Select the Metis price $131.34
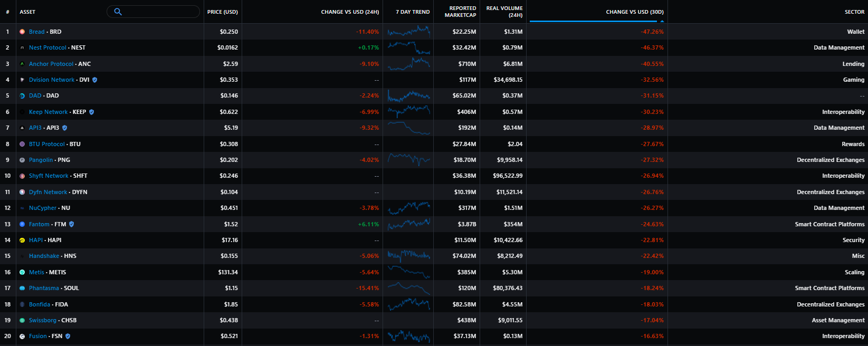868x346 pixels. point(228,272)
